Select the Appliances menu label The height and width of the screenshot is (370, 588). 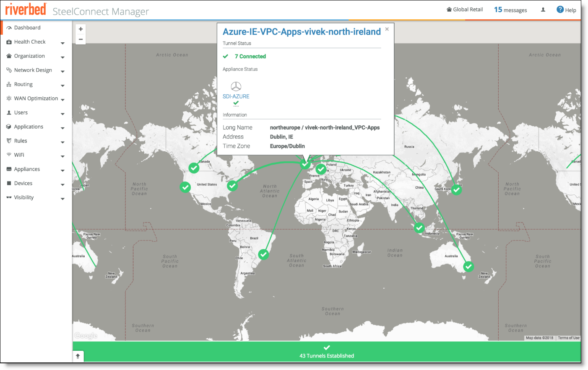[x=27, y=169]
